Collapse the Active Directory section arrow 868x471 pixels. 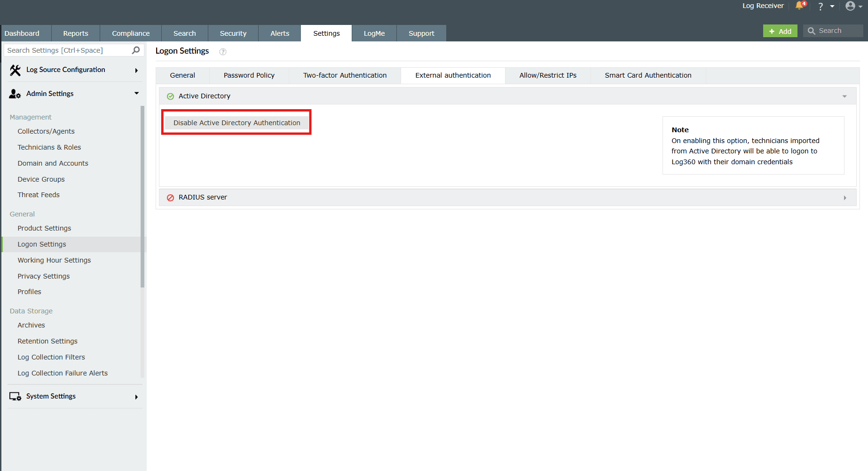point(844,96)
